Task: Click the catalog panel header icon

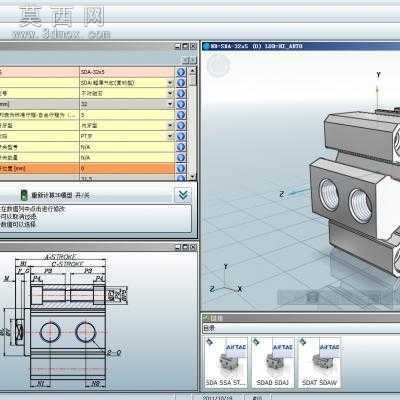Action: click(206, 318)
